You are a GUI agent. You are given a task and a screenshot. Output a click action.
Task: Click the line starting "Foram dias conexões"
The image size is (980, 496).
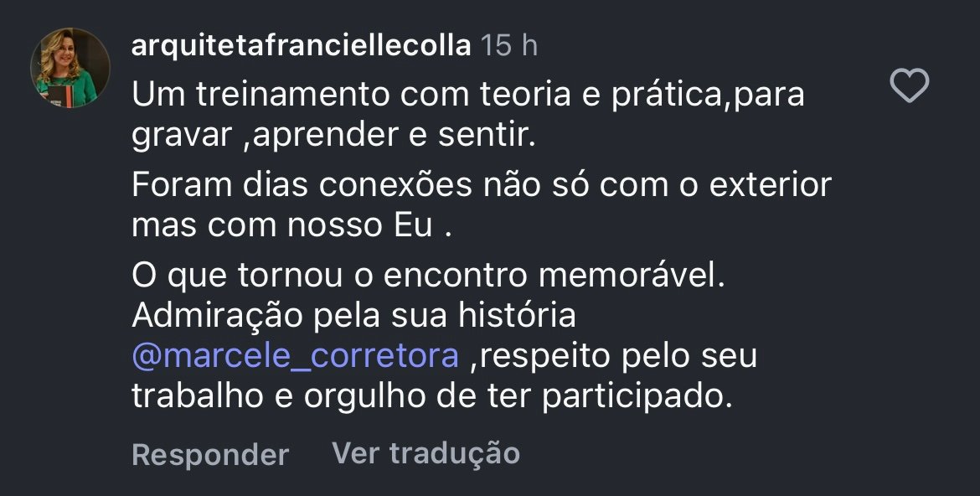481,185
